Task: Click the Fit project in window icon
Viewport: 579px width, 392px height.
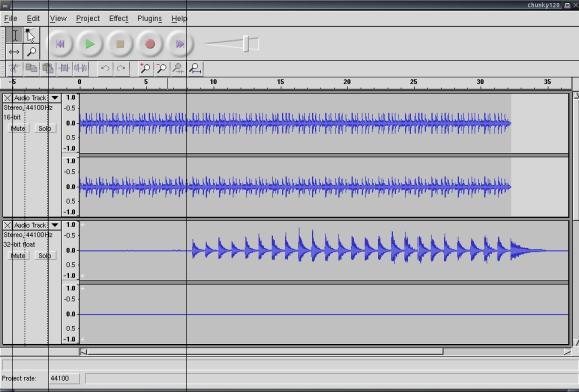Action: pos(195,68)
